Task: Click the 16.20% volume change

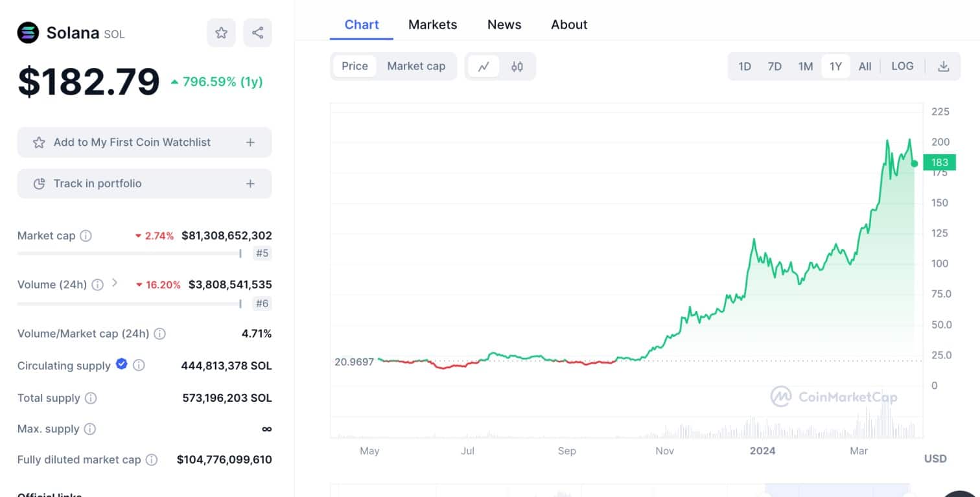Action: (x=158, y=284)
